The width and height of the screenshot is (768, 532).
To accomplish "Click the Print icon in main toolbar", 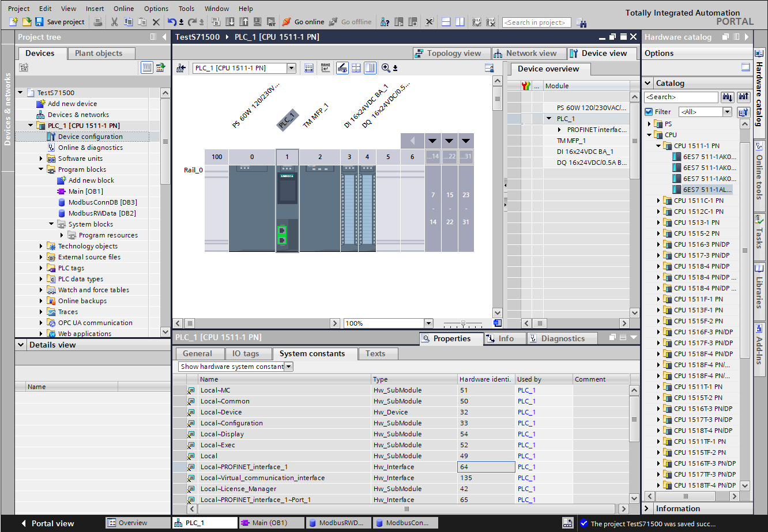I will point(98,22).
